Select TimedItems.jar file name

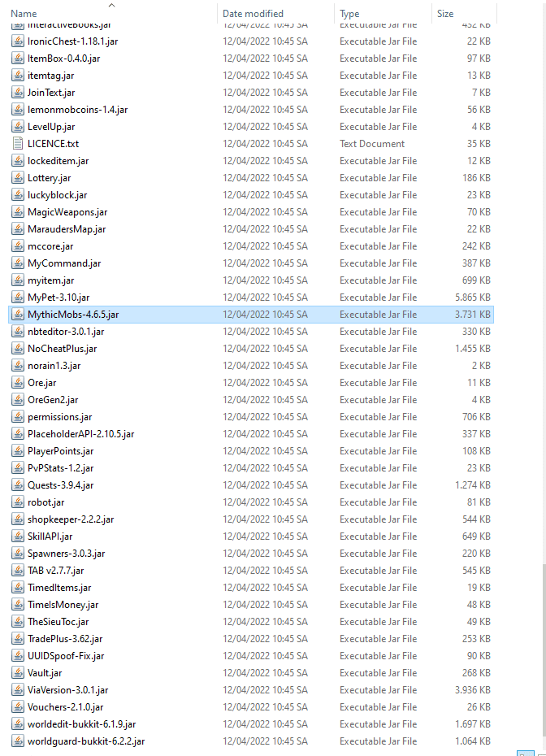coord(59,588)
